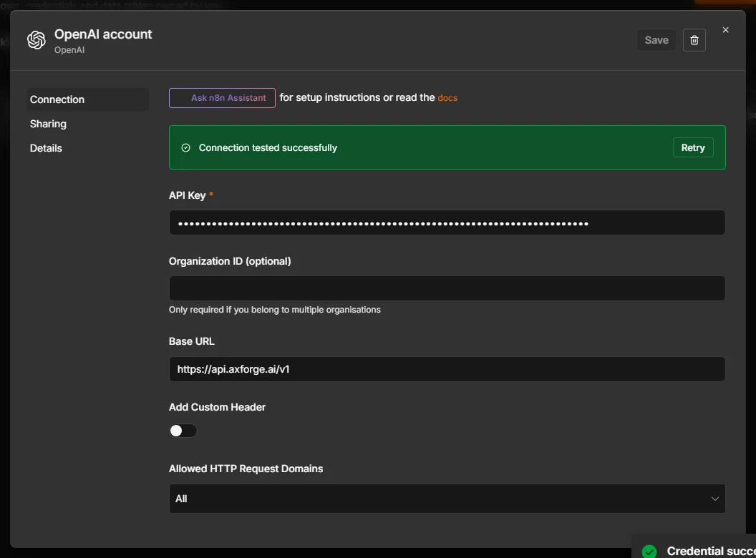This screenshot has height=558, width=756.
Task: Click the OpenAI subtitle under the title
Action: 69,50
